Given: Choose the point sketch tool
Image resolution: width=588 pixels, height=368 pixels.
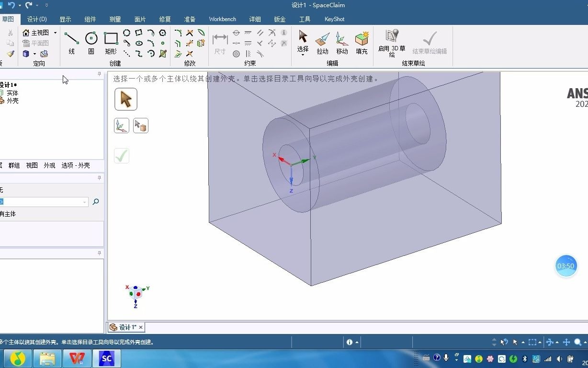Looking at the screenshot, I should 163,43.
